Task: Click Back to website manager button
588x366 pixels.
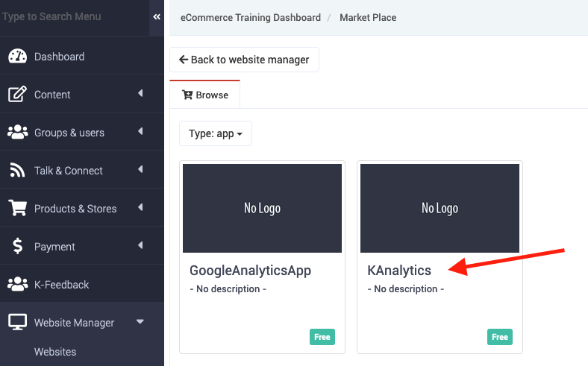Action: pyautogui.click(x=244, y=60)
